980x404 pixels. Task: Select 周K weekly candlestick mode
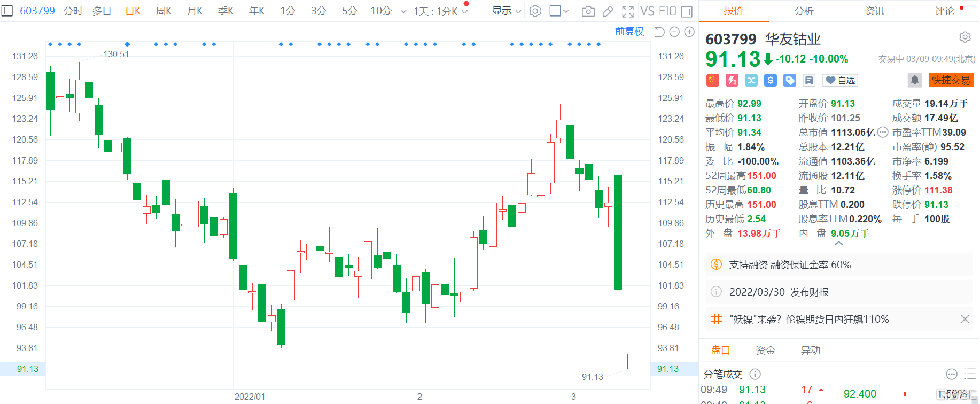point(164,11)
